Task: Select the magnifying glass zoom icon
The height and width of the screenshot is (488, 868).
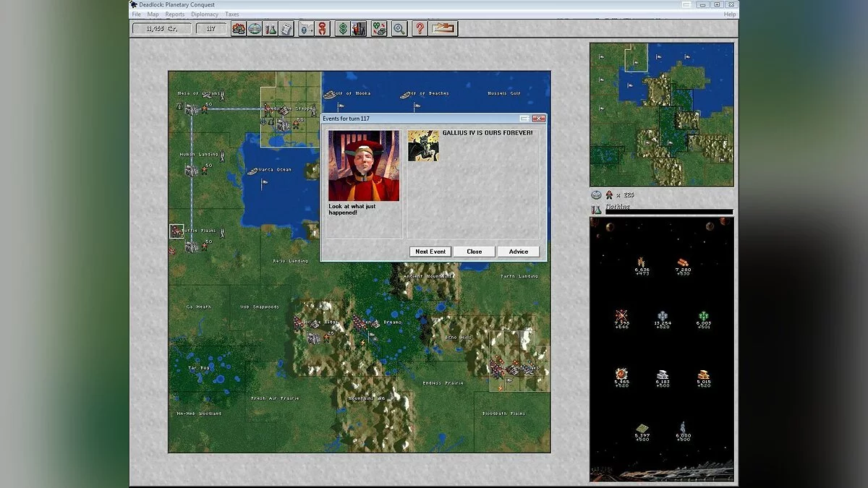Action: (x=399, y=29)
